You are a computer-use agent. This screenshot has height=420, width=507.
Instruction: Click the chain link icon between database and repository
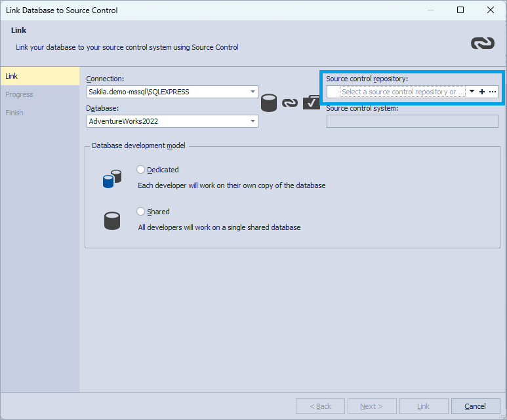pyautogui.click(x=290, y=103)
